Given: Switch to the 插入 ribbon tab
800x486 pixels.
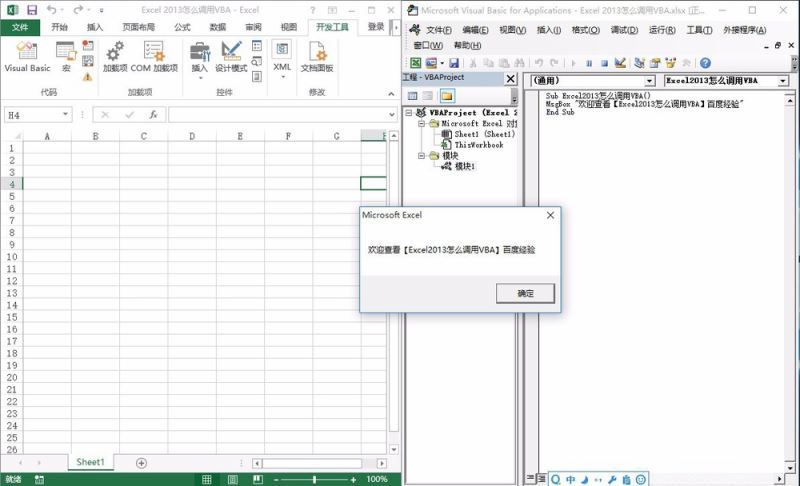Looking at the screenshot, I should pyautogui.click(x=95, y=27).
